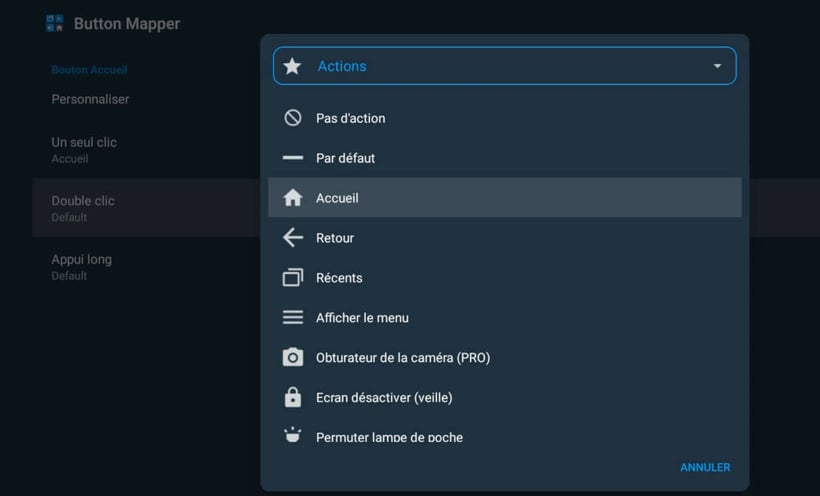Open the Double clic setting

click(x=146, y=208)
